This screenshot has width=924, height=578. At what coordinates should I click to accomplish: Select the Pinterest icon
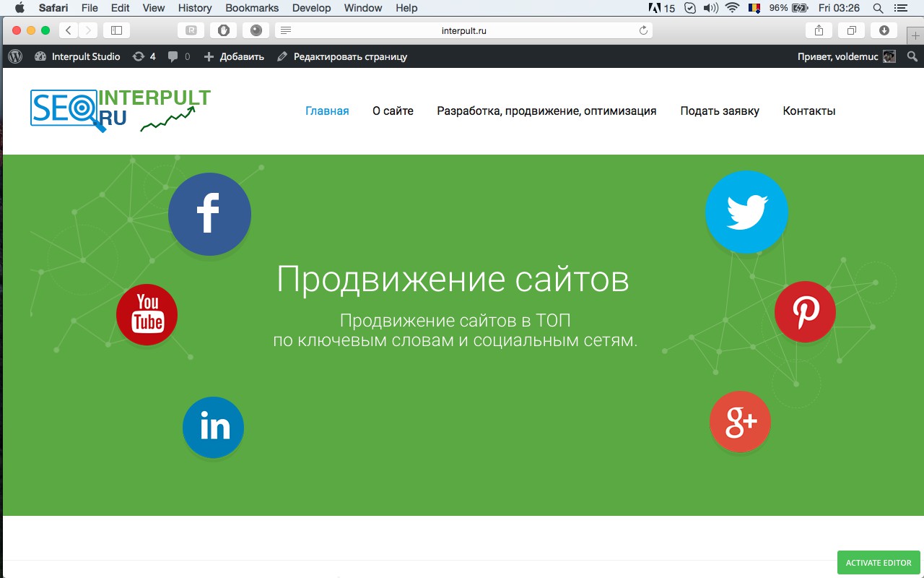point(805,311)
